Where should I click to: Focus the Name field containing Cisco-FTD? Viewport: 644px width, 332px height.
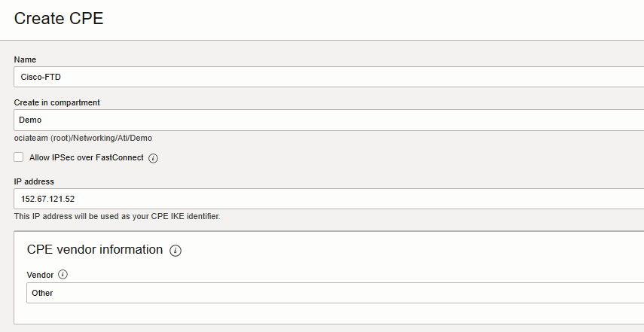tap(328, 77)
